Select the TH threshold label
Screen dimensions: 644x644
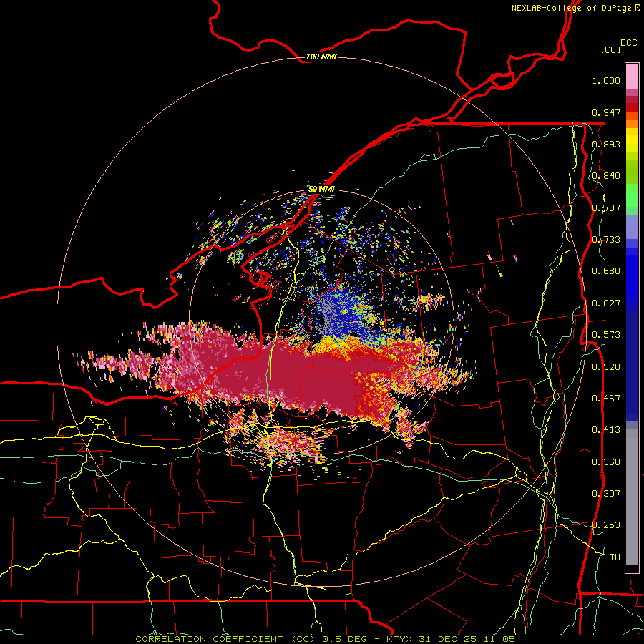coord(615,557)
